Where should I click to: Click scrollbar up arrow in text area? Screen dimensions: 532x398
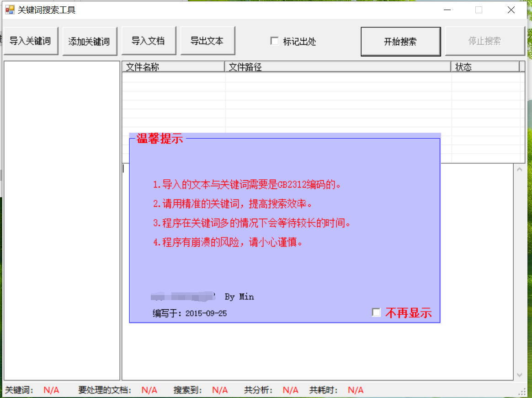point(519,170)
